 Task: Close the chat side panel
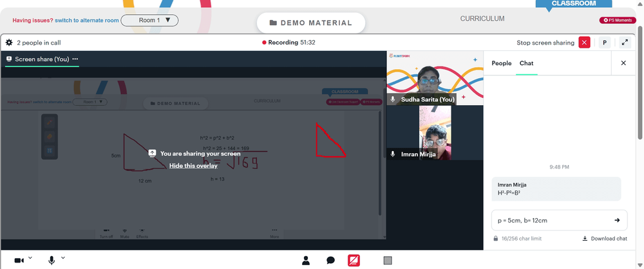tap(623, 63)
